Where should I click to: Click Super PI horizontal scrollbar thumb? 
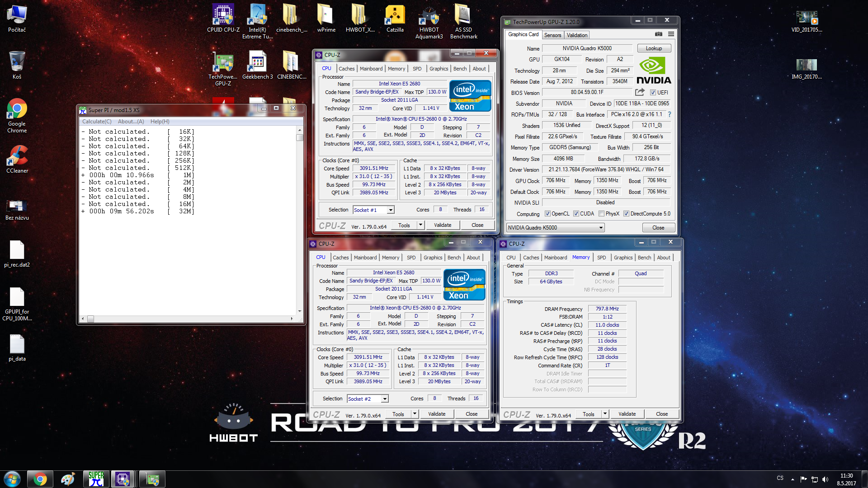pyautogui.click(x=90, y=319)
